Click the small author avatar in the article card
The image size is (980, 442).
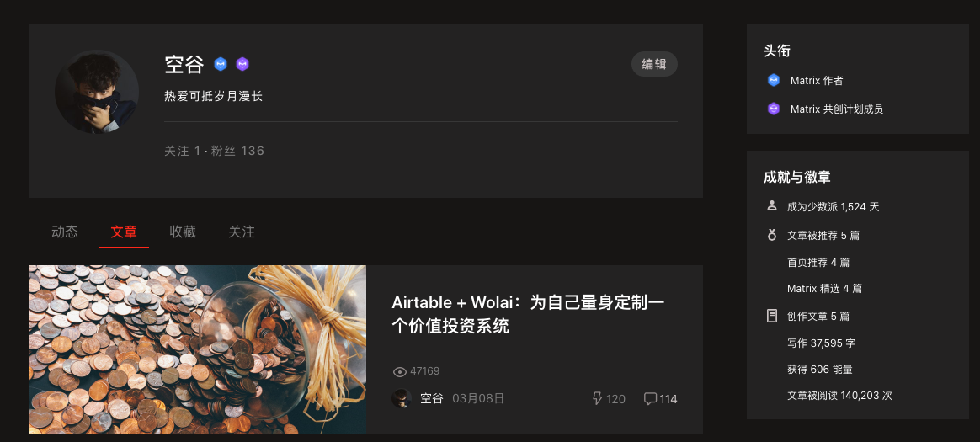tap(402, 398)
